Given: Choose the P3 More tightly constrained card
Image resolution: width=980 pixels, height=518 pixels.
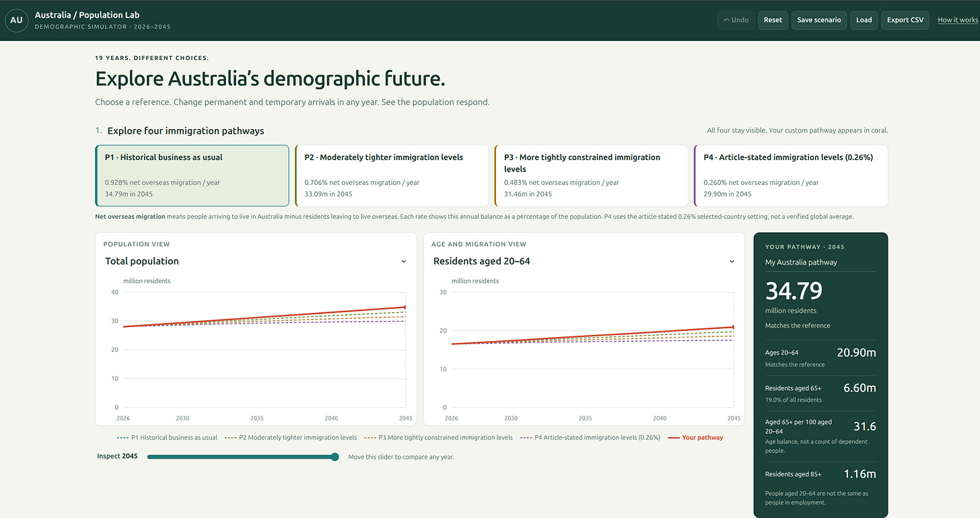Looking at the screenshot, I should click(591, 176).
